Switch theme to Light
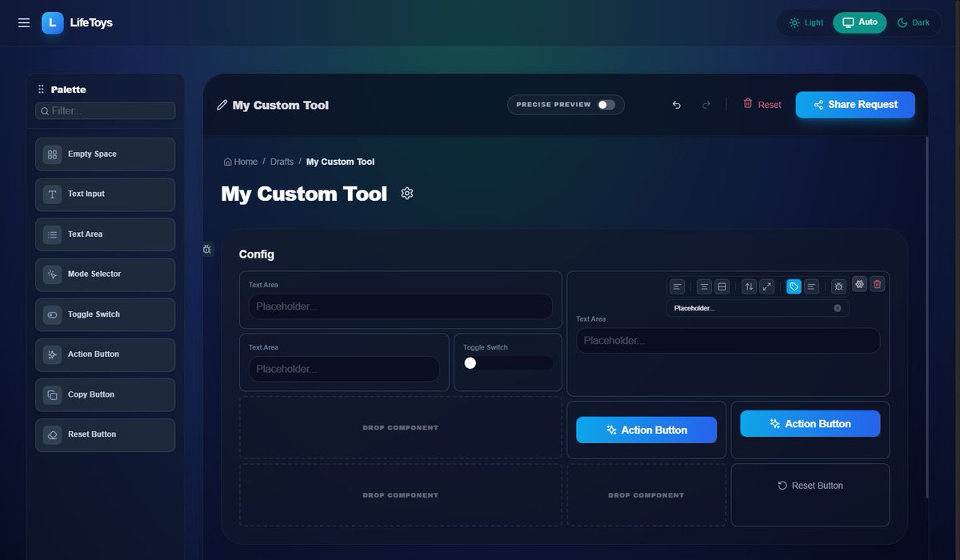This screenshot has height=560, width=960. [806, 22]
